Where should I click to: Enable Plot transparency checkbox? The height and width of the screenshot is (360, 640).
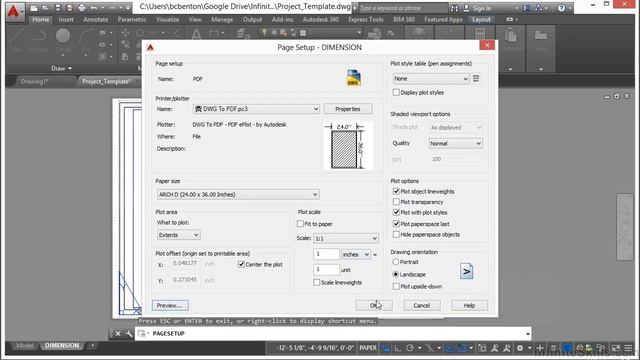(396, 202)
